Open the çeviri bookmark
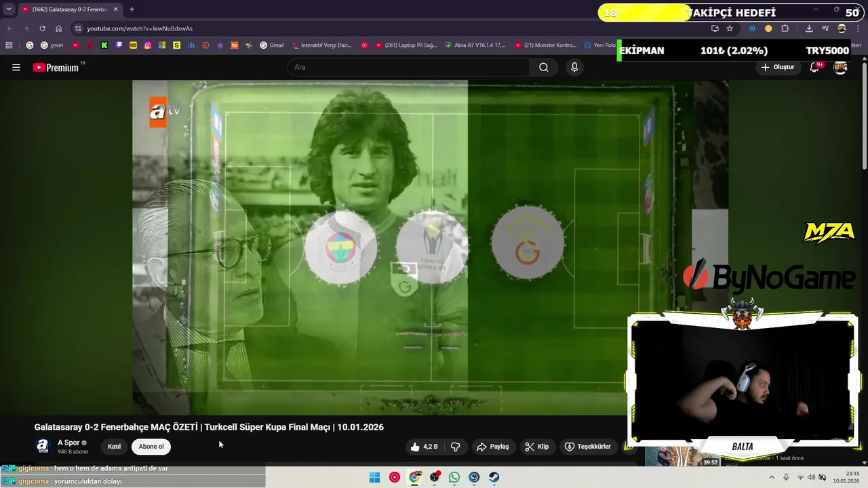The width and height of the screenshot is (868, 488). [52, 45]
